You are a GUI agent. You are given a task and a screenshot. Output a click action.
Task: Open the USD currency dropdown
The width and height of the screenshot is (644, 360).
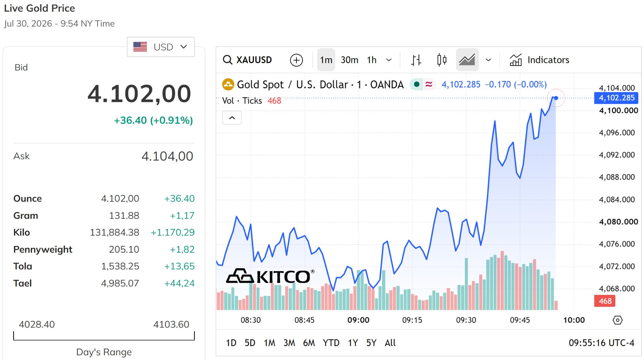161,47
